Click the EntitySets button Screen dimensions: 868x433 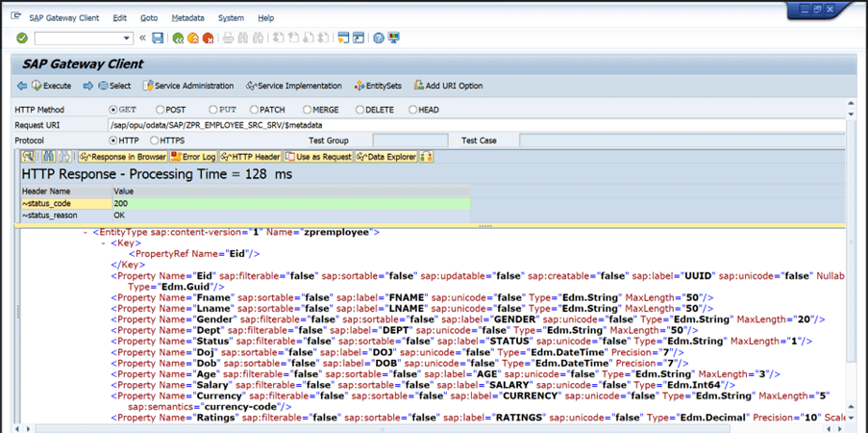pyautogui.click(x=378, y=86)
